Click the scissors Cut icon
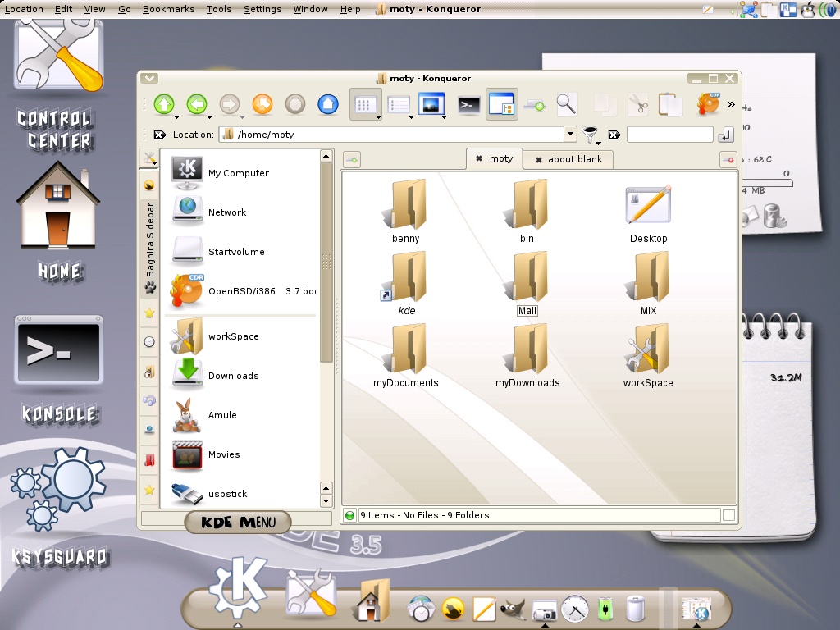Screen dimensions: 840x630 [637, 104]
